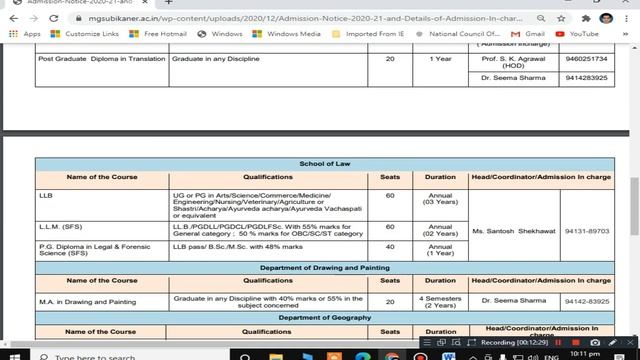The height and width of the screenshot is (360, 640).
Task: Open File Explorer from the taskbar
Action: coord(276,356)
